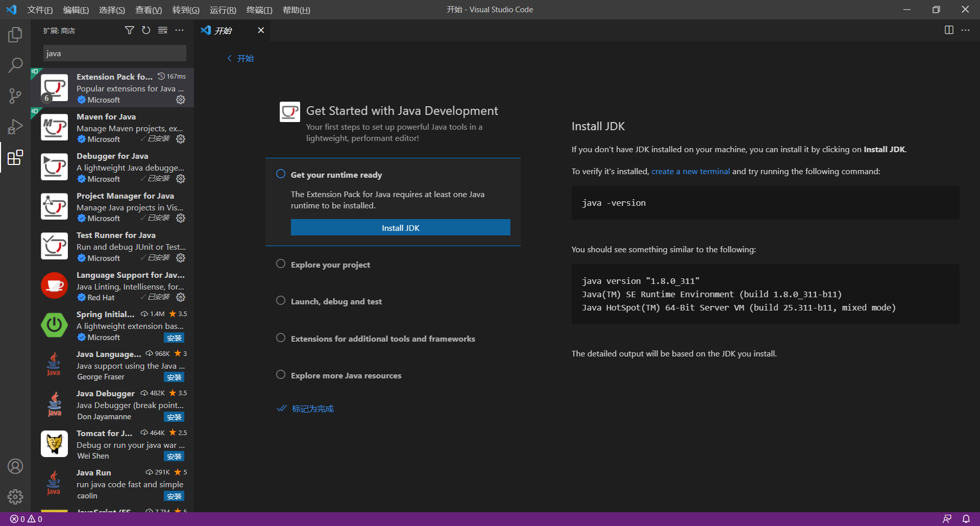The image size is (980, 526).
Task: Mark Extensions for additional tools step circle
Action: click(281, 338)
